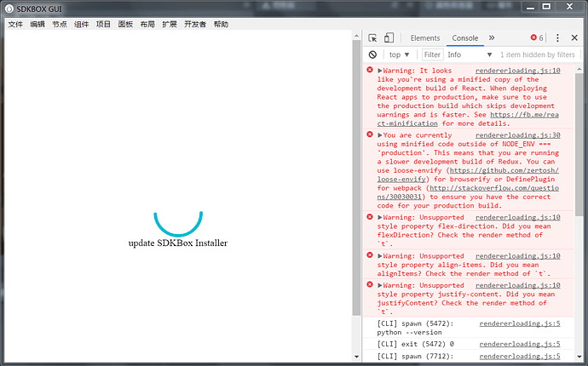Expand the flex-direction style warning
The width and height of the screenshot is (588, 366).
coord(380,218)
